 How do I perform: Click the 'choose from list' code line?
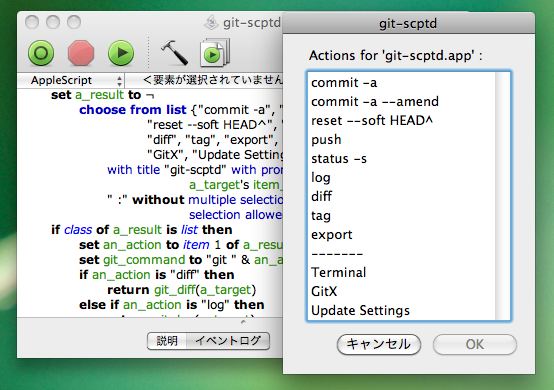click(x=181, y=110)
